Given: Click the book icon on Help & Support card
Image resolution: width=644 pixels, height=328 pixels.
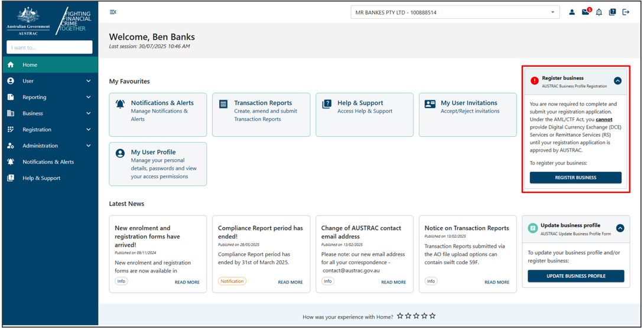Looking at the screenshot, I should click(x=327, y=104).
